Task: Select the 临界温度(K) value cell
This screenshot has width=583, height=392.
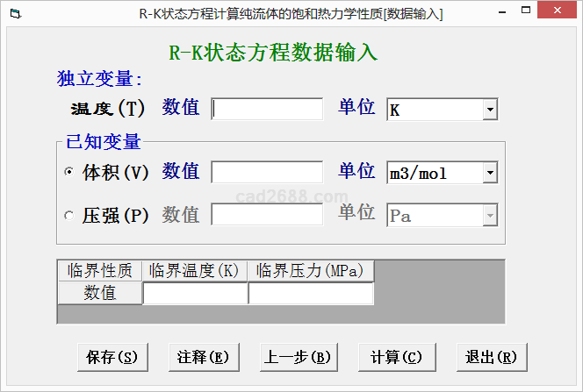Action: point(195,293)
